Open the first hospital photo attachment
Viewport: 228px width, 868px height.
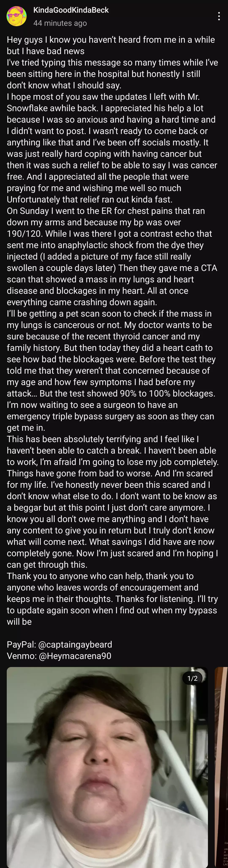pyautogui.click(x=107, y=767)
